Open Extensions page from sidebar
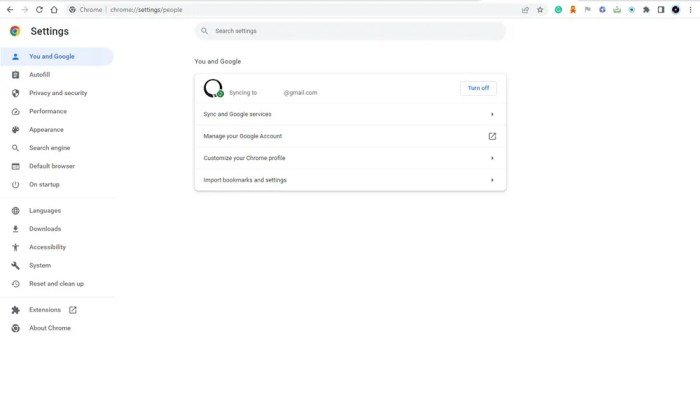 pos(45,310)
